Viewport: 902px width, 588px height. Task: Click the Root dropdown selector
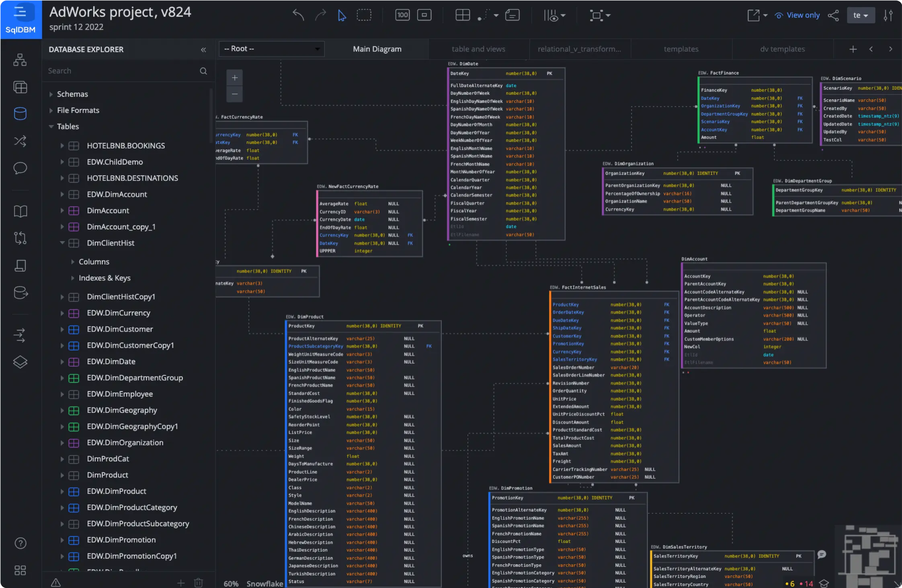coord(271,49)
